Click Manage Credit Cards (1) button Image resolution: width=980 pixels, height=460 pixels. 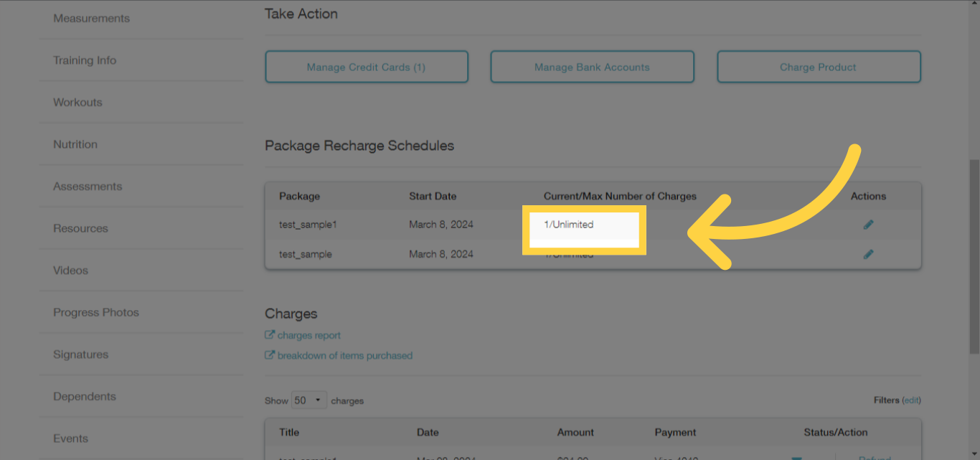tap(367, 67)
